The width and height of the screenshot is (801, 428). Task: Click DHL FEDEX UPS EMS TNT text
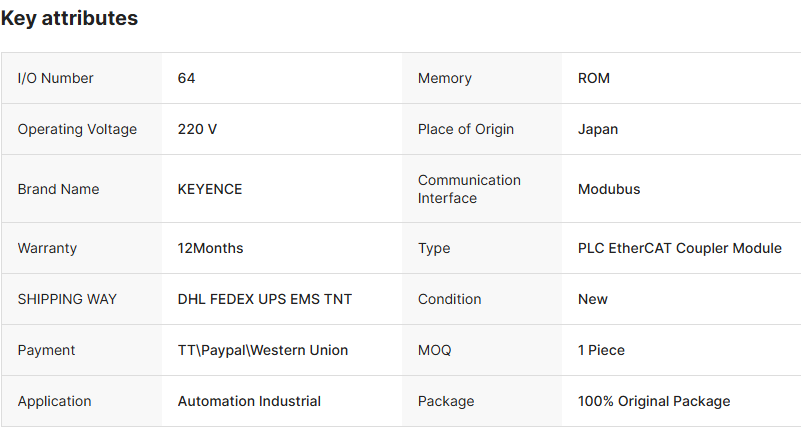[265, 299]
